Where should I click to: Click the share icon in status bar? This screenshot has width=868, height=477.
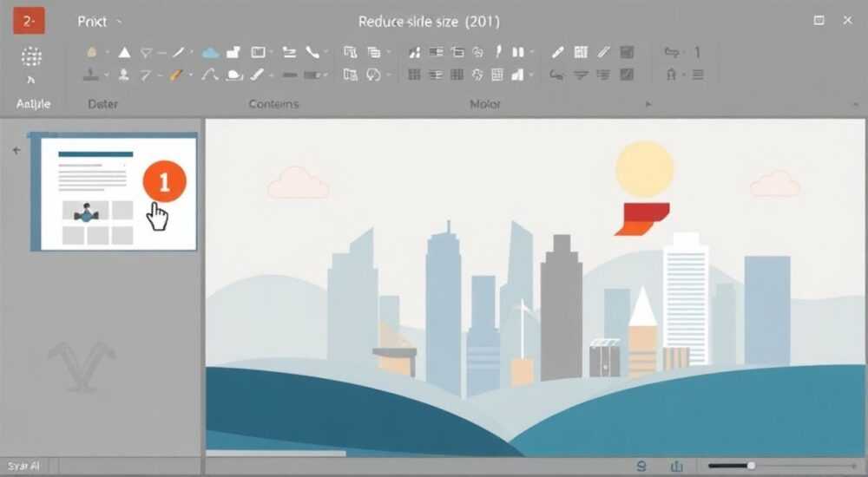pos(676,467)
